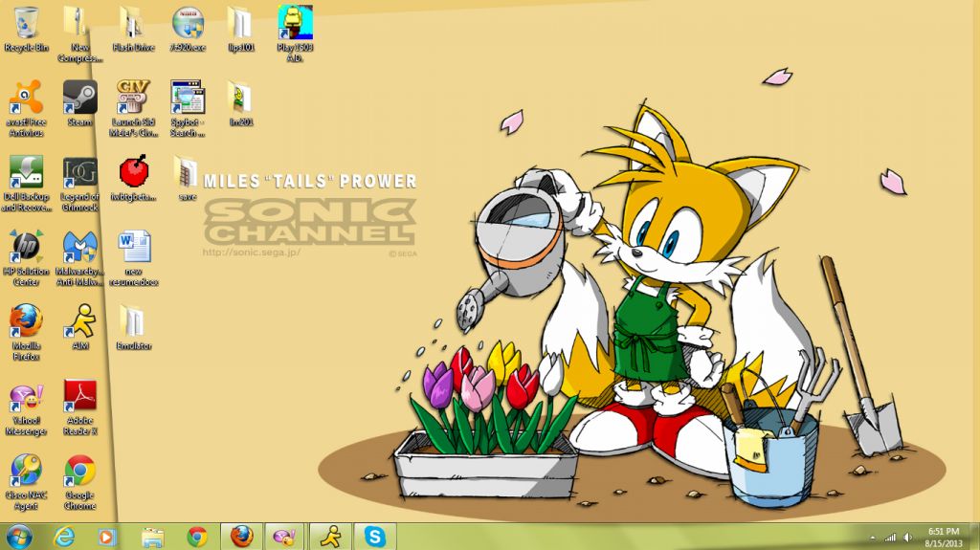The width and height of the screenshot is (980, 550).
Task: Select the Cisco NAC Agent shortcut
Action: pyautogui.click(x=26, y=482)
